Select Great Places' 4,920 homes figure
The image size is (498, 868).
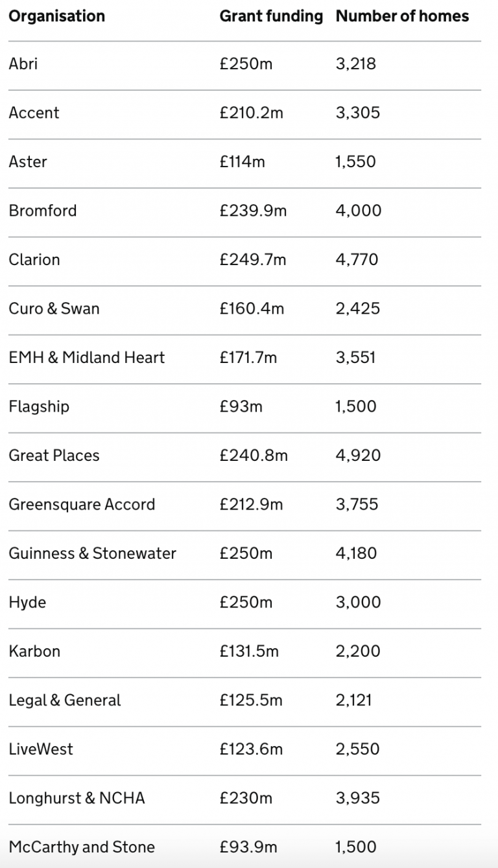(x=358, y=455)
